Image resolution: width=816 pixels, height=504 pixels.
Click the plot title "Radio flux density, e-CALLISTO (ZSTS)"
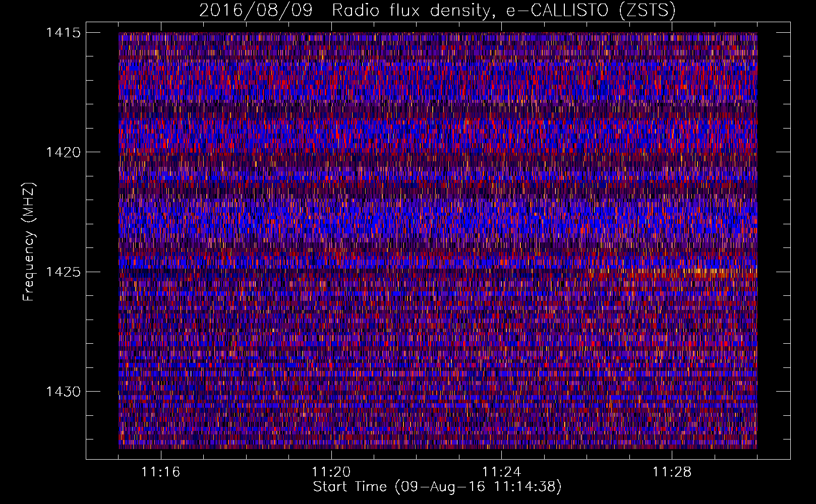pos(503,11)
